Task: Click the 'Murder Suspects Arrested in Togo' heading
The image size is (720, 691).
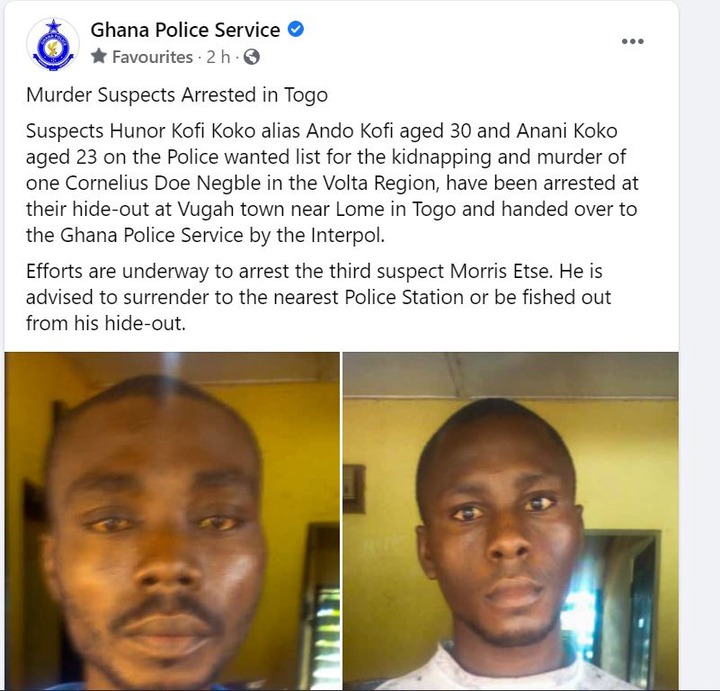Action: tap(177, 95)
